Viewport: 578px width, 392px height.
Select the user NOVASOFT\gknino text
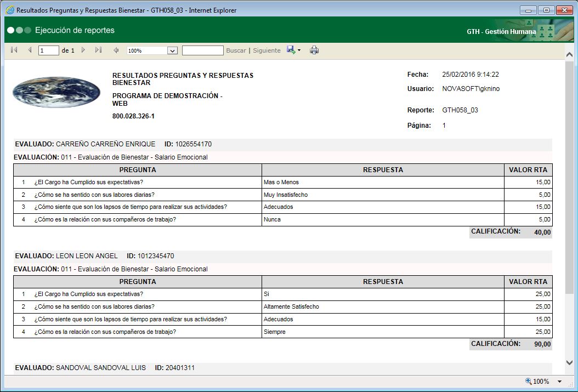[471, 89]
